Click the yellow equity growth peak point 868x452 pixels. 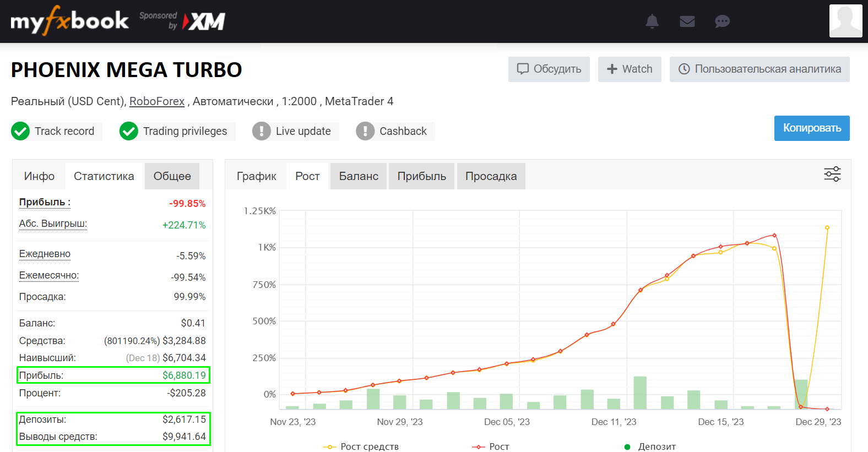click(827, 227)
